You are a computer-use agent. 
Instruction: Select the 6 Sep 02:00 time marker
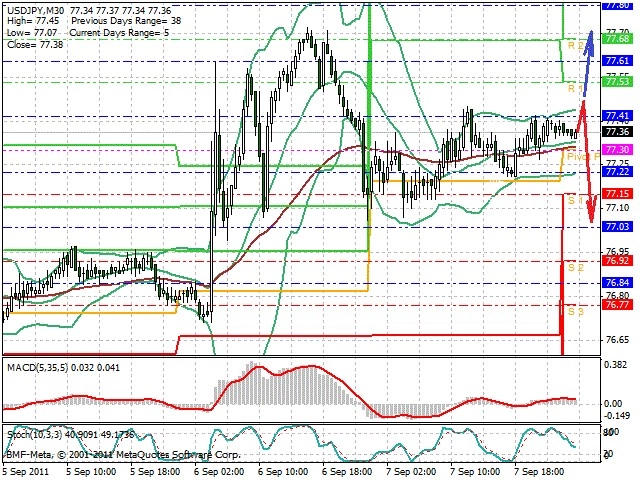pyautogui.click(x=219, y=472)
